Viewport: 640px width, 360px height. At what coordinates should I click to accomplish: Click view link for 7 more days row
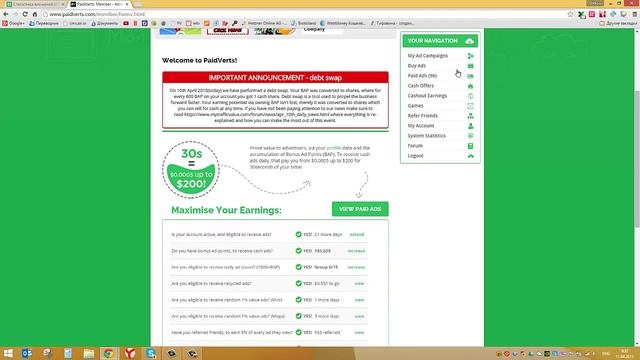(359, 300)
